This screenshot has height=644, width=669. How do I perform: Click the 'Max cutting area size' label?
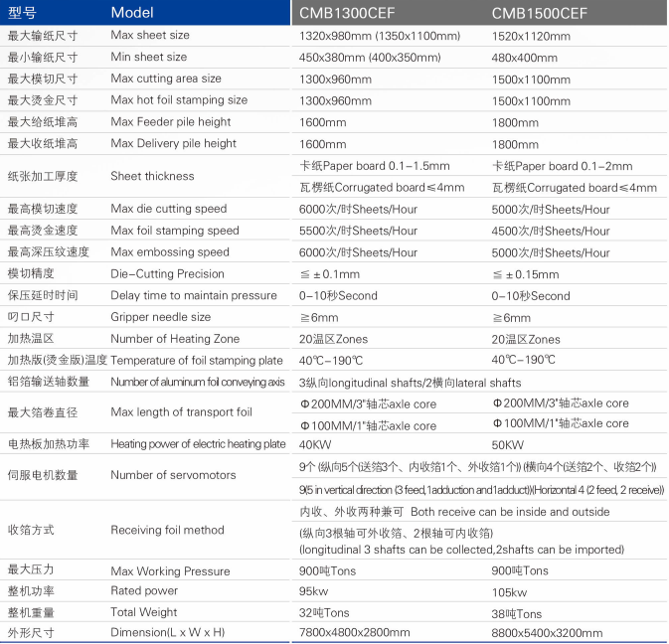tap(166, 79)
